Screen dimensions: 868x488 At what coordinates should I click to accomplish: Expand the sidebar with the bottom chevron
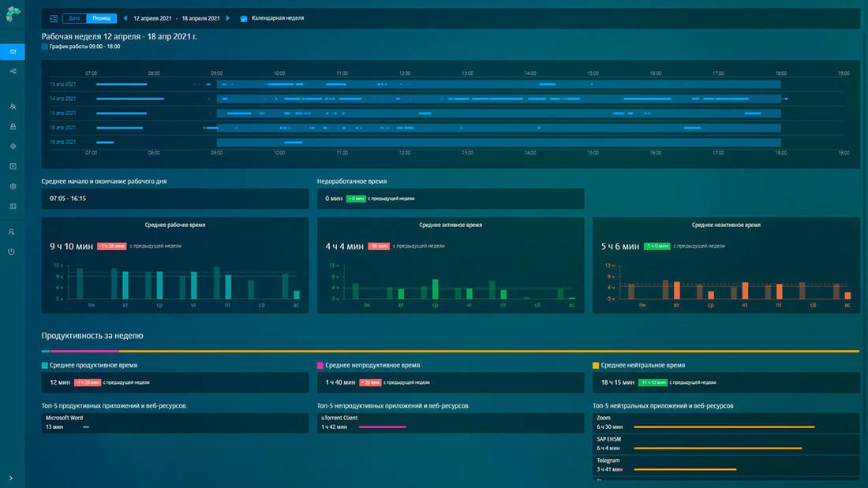[11, 478]
